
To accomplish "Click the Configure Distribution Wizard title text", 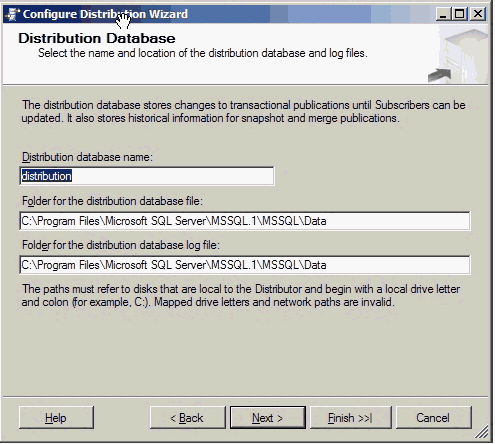I will click(105, 14).
